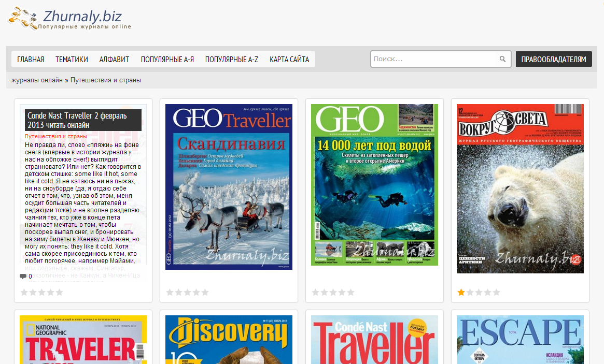Open the КАРТА САЙТА menu item
The height and width of the screenshot is (364, 604).
click(x=289, y=59)
